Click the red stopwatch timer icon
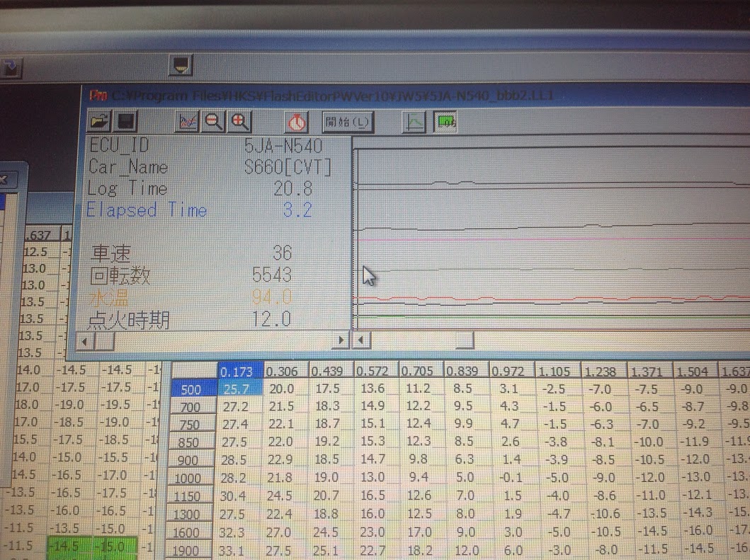Screen dimensions: 750x560 [x=297, y=122]
